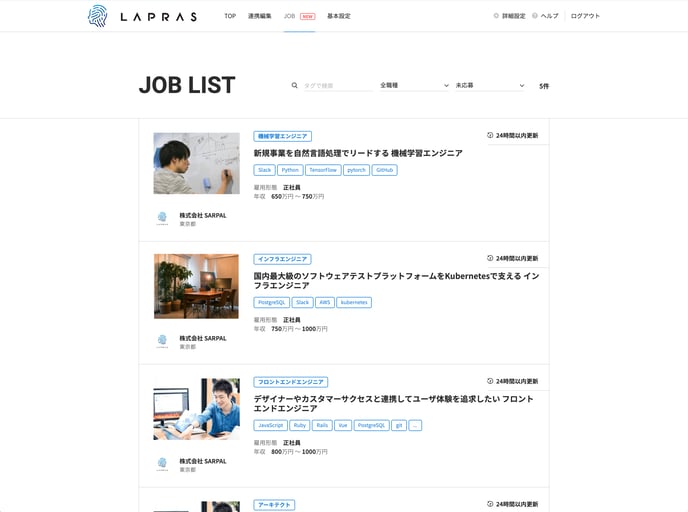This screenshot has width=688, height=512.
Task: Open the 未応募 application status dropdown
Action: coord(490,86)
